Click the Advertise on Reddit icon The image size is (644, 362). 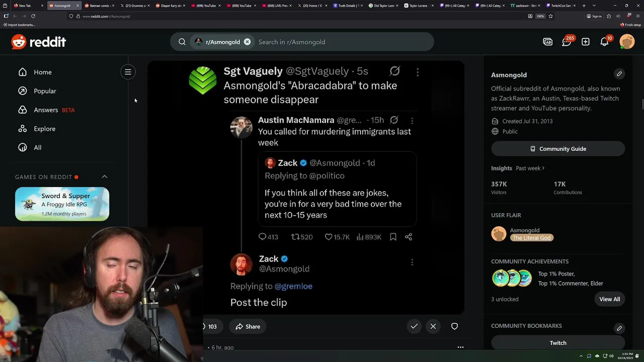(x=548, y=42)
